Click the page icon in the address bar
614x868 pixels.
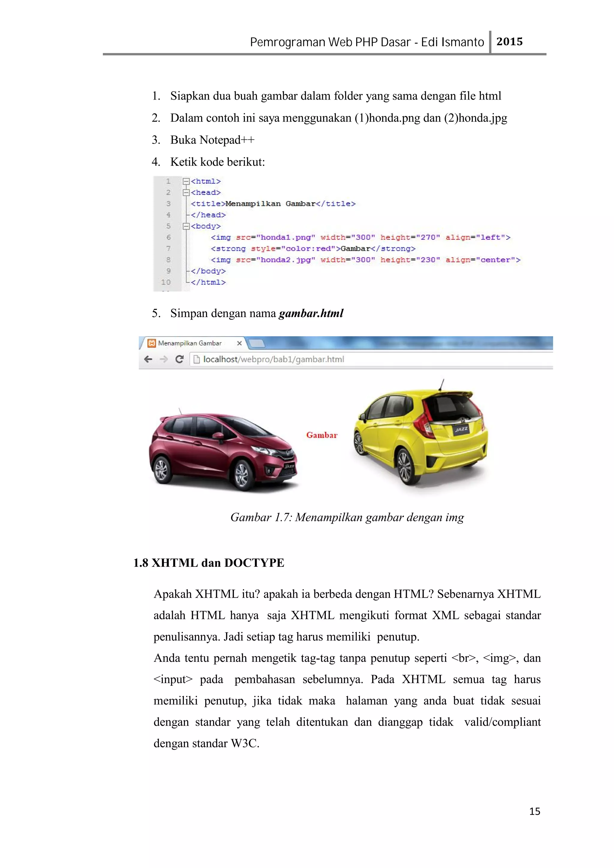tap(197, 359)
